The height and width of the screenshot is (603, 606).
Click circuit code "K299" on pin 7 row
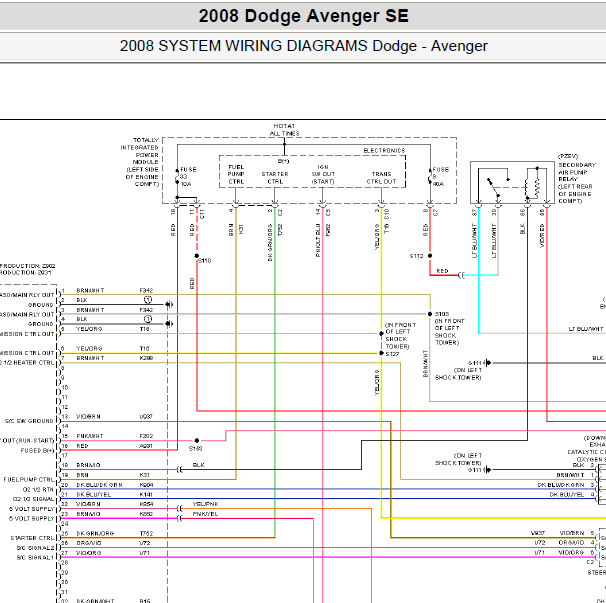[x=146, y=358]
